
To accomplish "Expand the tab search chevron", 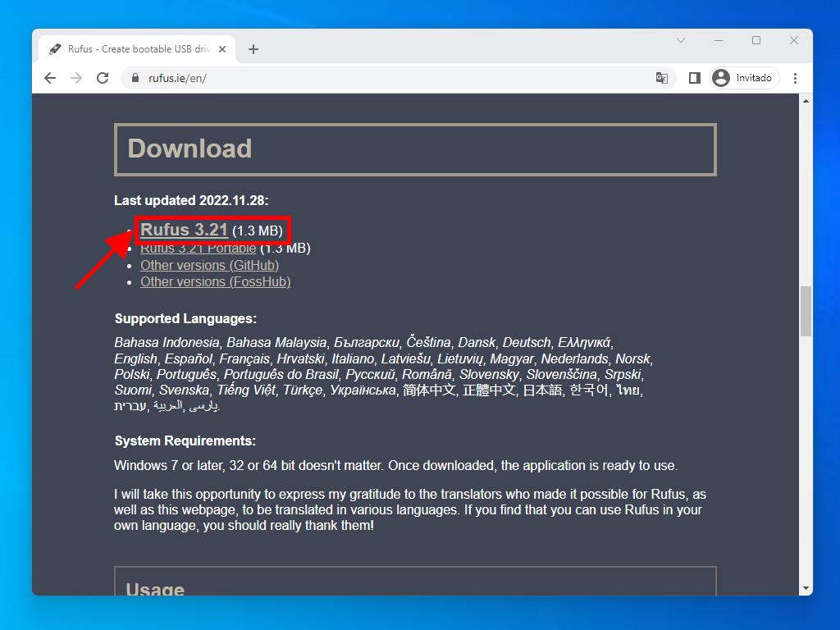I will tap(681, 40).
